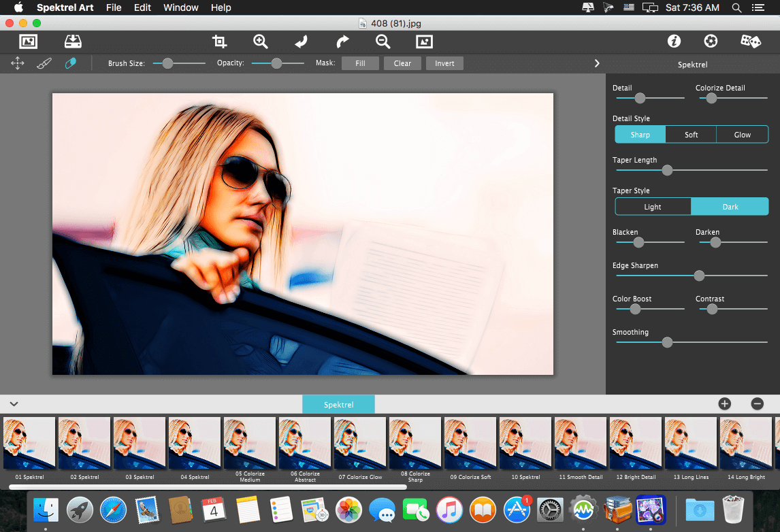Open the Help menu
The height and width of the screenshot is (532, 780).
(x=221, y=7)
